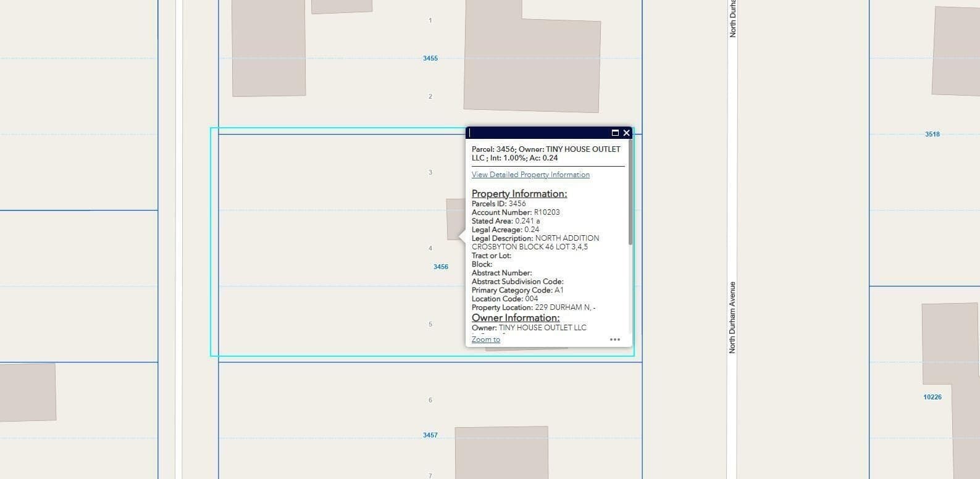Click lot number 2 label on map
The height and width of the screenshot is (479, 980).
pyautogui.click(x=430, y=96)
